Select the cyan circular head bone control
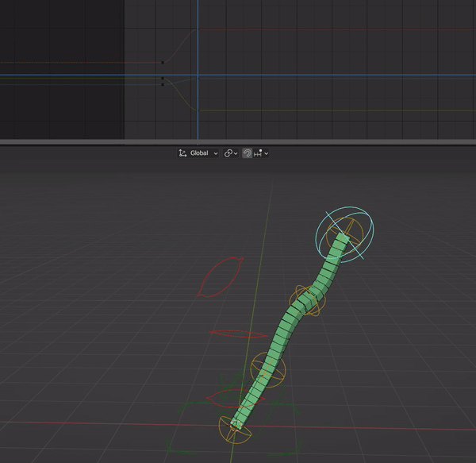 click(x=344, y=234)
